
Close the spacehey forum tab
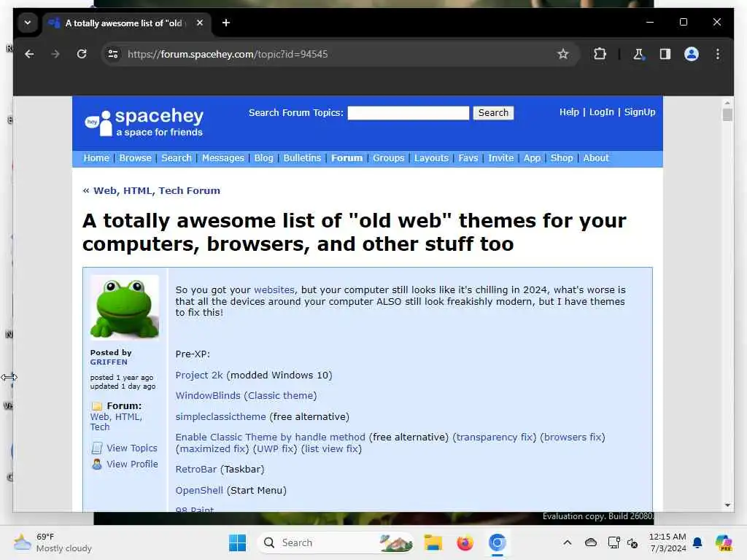200,23
